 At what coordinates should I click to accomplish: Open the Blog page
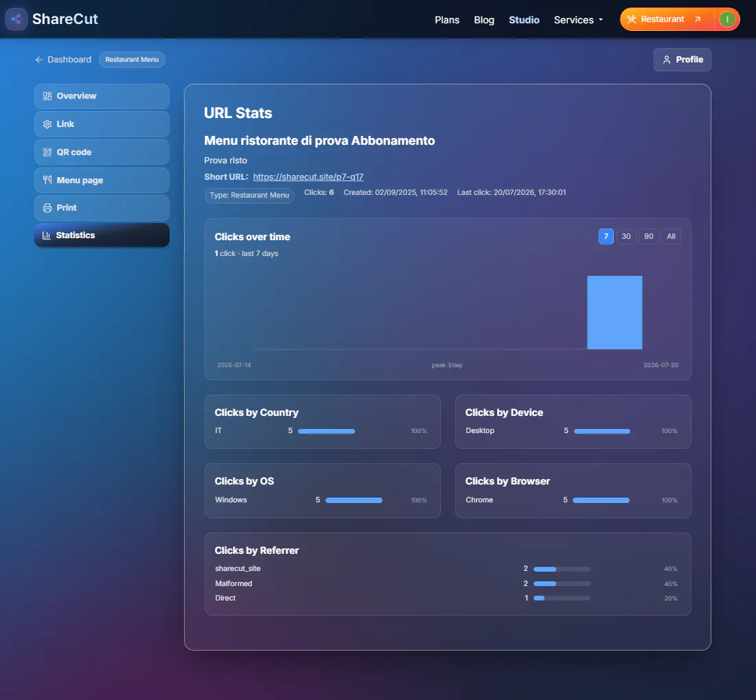484,20
